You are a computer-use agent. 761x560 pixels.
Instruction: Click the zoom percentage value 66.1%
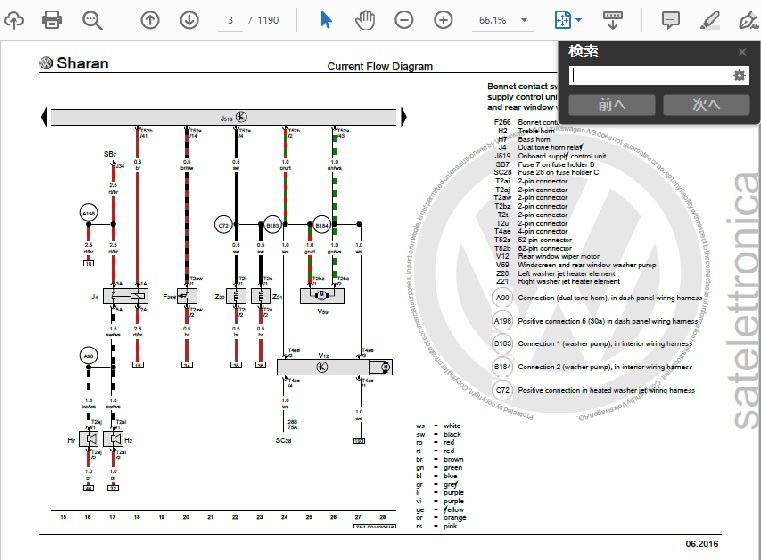point(492,20)
